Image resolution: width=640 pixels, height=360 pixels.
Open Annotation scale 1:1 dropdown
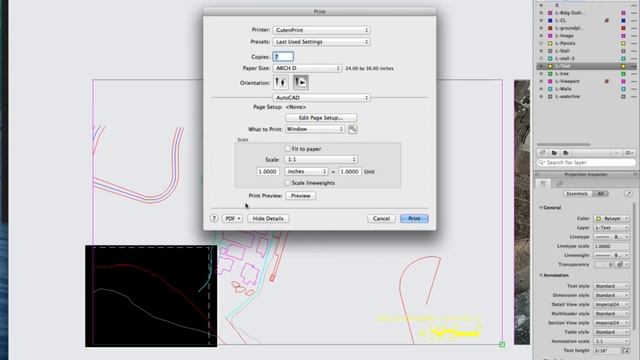611,341
